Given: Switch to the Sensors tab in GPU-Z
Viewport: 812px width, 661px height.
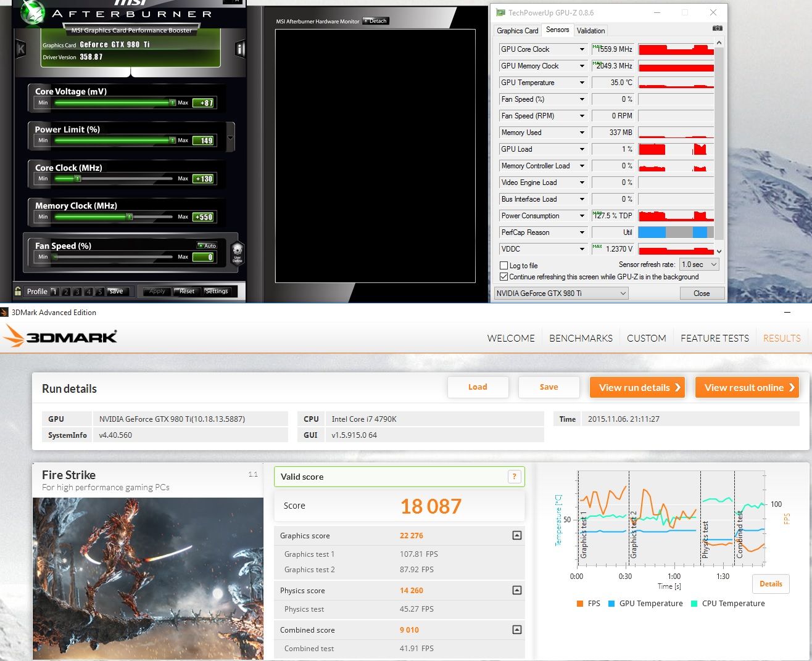Looking at the screenshot, I should click(x=557, y=30).
